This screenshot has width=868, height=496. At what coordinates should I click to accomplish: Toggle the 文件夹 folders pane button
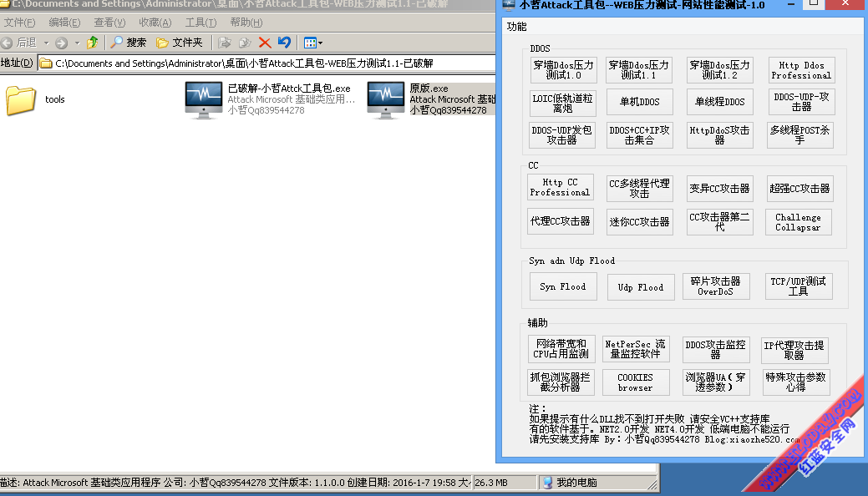click(x=180, y=42)
